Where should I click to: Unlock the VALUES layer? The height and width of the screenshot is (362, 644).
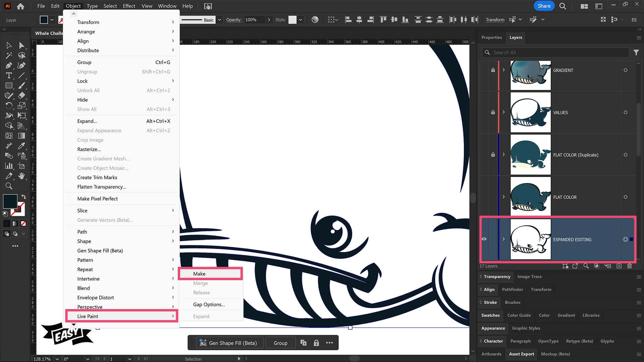point(493,113)
